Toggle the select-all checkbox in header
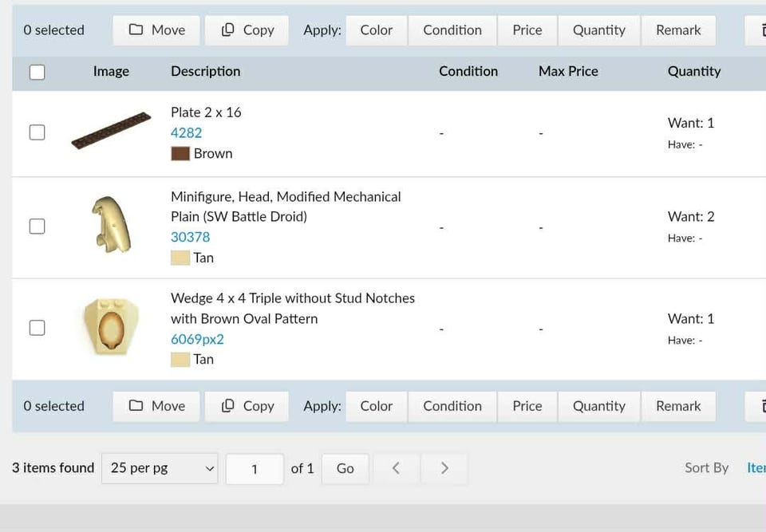 (38, 73)
